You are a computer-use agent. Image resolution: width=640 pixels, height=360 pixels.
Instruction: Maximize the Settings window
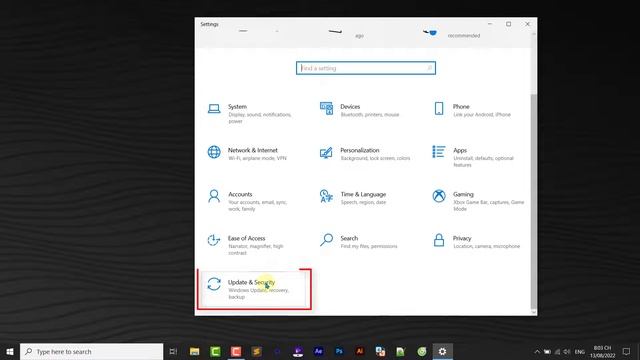(x=509, y=24)
